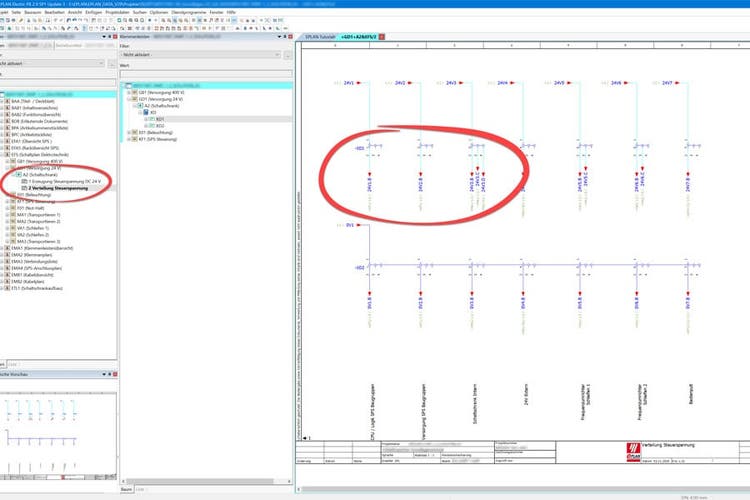Select the XD2 terminal strip item
Image resolution: width=750 pixels, height=500 pixels.
(160, 124)
